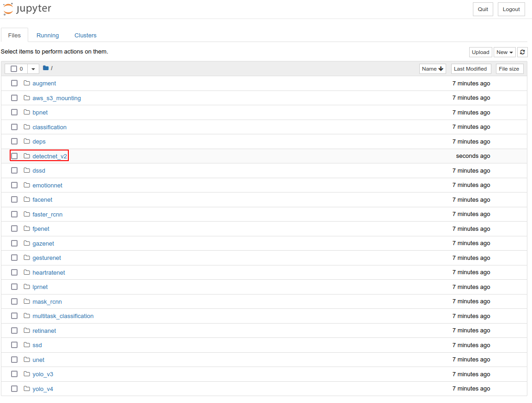This screenshot has height=403, width=532.
Task: Click the Logout button
Action: (x=511, y=9)
